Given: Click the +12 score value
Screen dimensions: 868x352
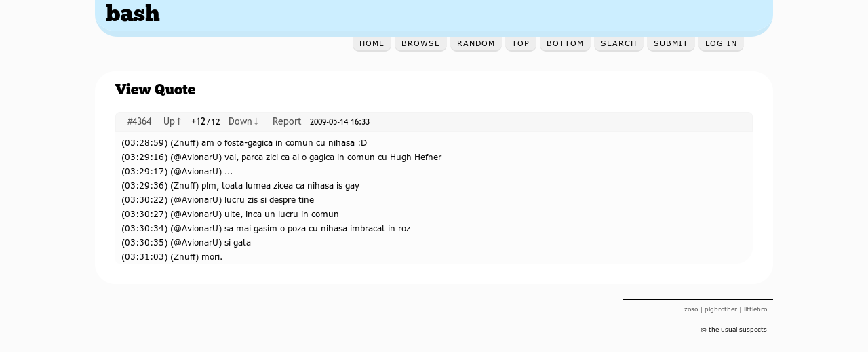Looking at the screenshot, I should (198, 121).
